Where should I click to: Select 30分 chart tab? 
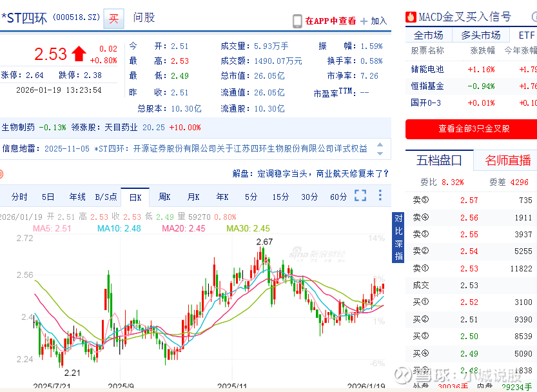[309, 197]
